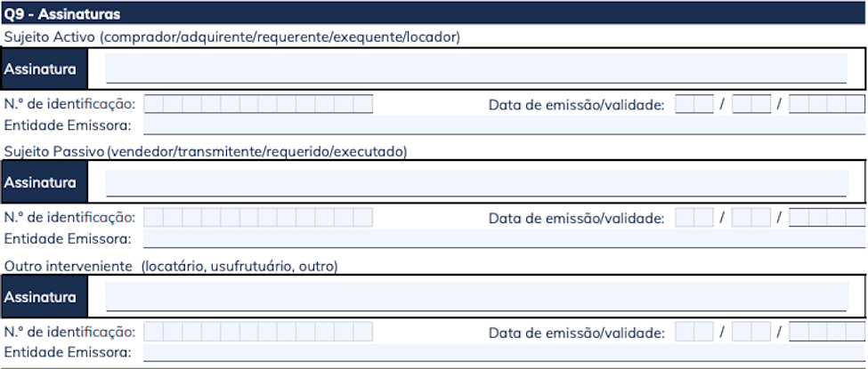
Task: Click the Sujeito Passivo date day box
Action: tap(694, 218)
